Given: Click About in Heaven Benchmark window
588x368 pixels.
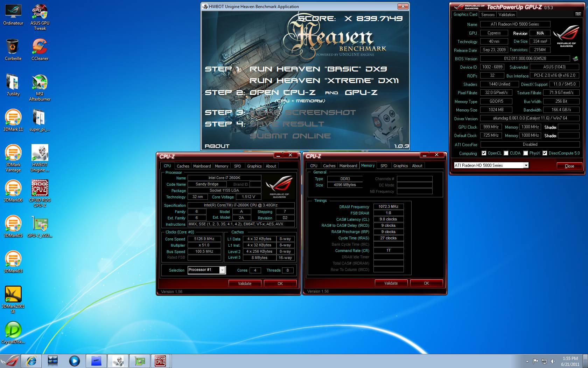Looking at the screenshot, I should (217, 146).
